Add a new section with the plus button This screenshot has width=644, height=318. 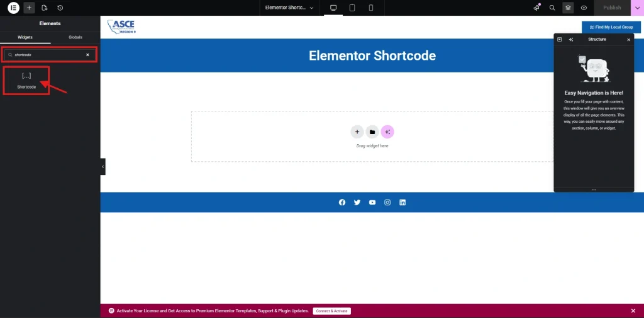(x=357, y=132)
